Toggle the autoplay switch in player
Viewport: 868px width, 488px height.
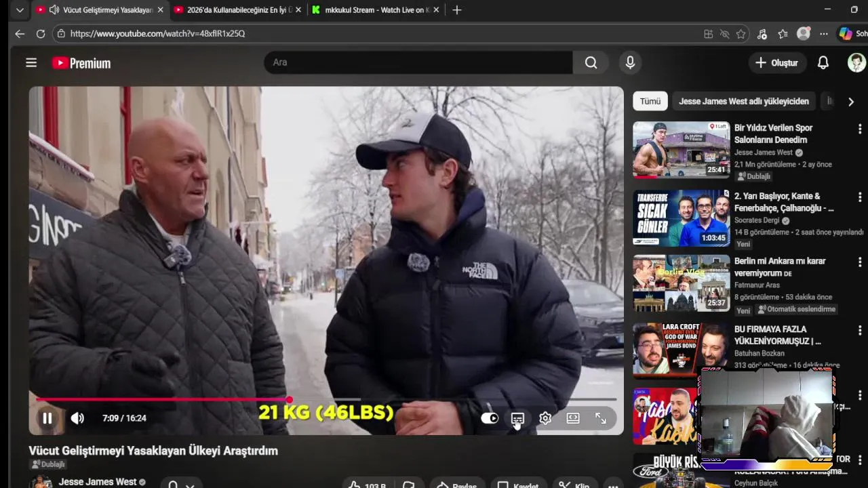490,418
